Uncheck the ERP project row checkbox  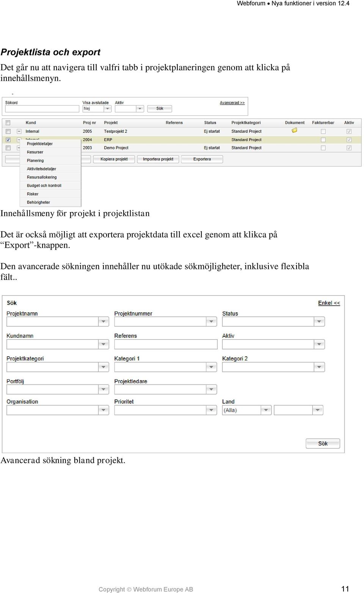(x=8, y=140)
